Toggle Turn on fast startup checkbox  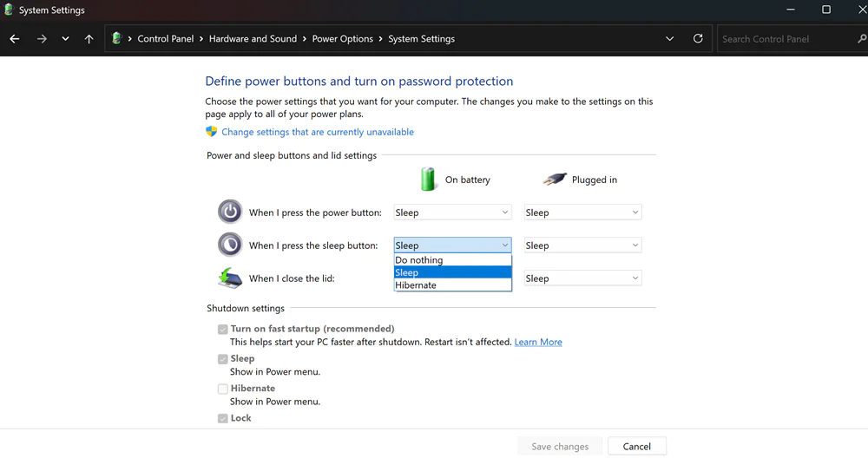(222, 329)
